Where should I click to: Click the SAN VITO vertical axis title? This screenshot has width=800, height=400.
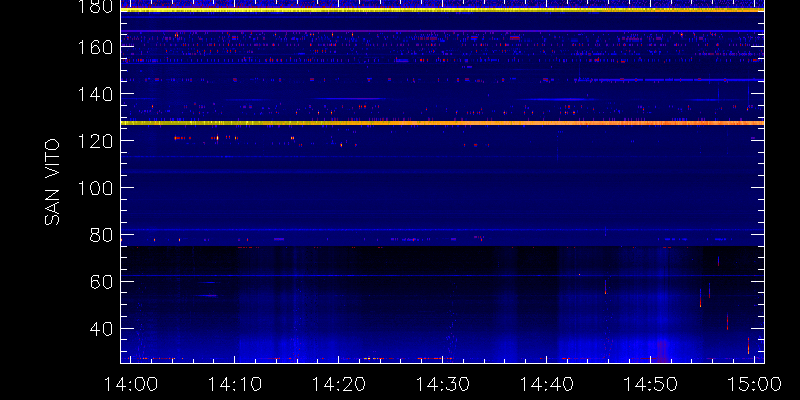tap(52, 182)
